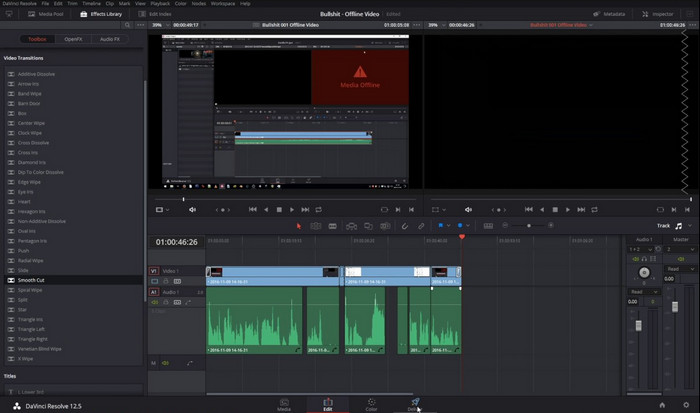Viewport: 700px width, 413px height.
Task: Toggle loop in timeline viewer
Action: (x=594, y=209)
